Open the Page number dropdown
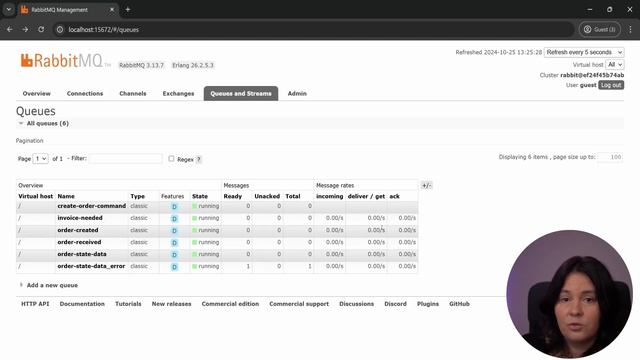Viewport: 640px width, 360px height. [x=40, y=158]
